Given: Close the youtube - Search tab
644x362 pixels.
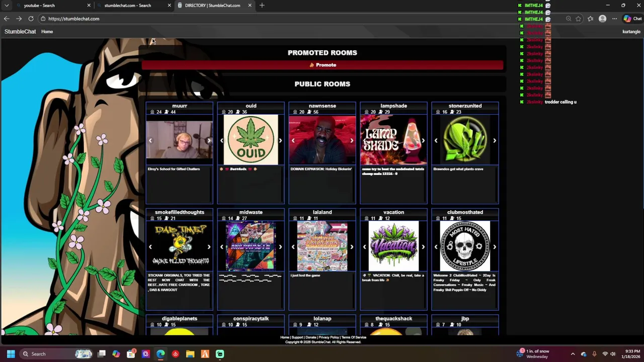Looking at the screenshot, I should tap(89, 6).
